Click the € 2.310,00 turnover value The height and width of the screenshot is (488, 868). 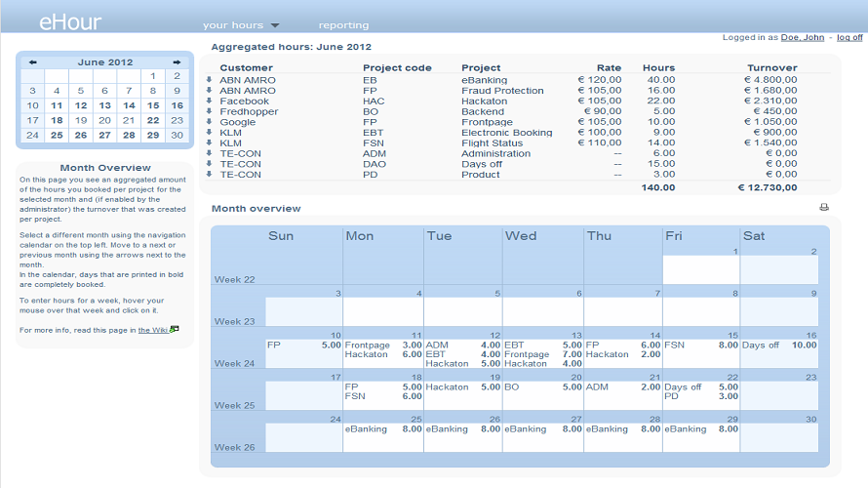tap(770, 101)
